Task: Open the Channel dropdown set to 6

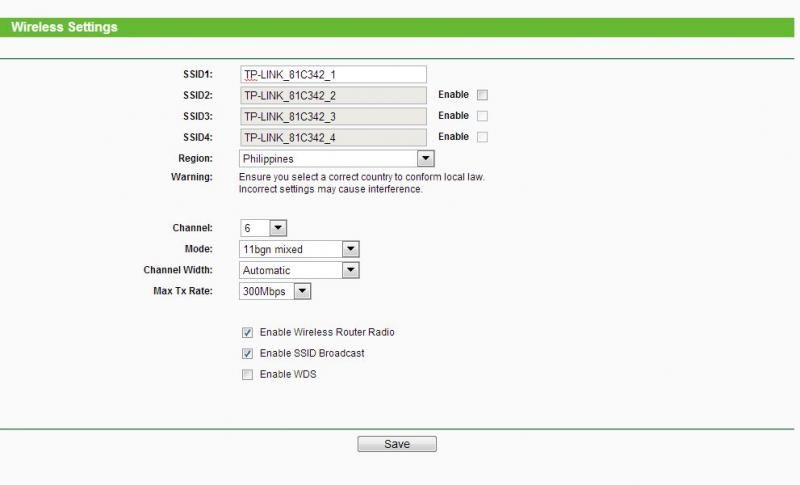Action: (x=263, y=228)
